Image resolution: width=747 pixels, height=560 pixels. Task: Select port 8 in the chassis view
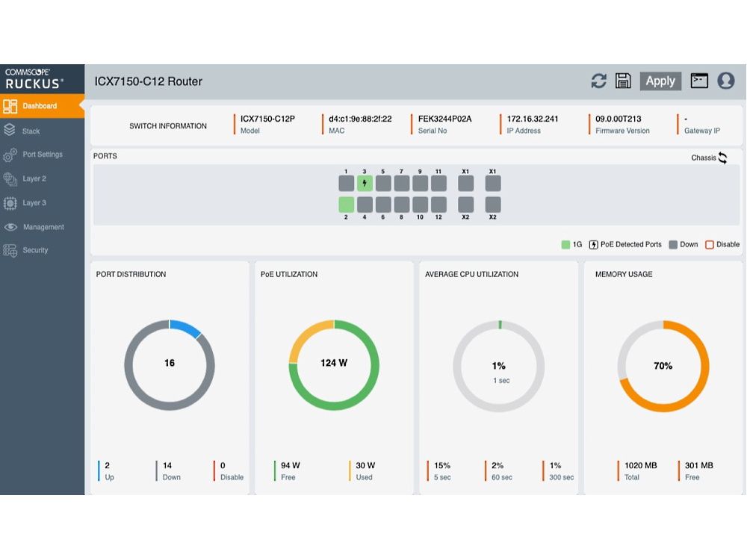402,205
